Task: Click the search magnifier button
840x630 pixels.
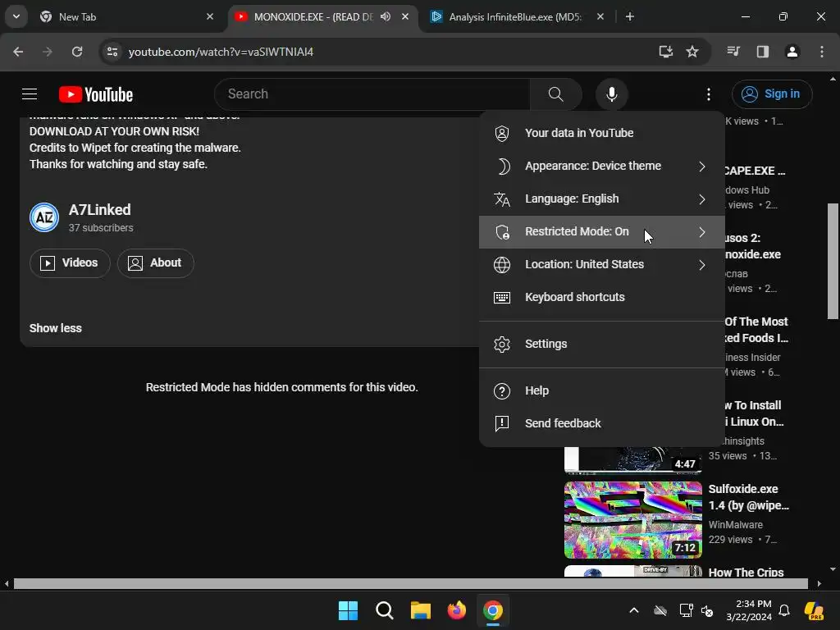Action: (x=555, y=94)
